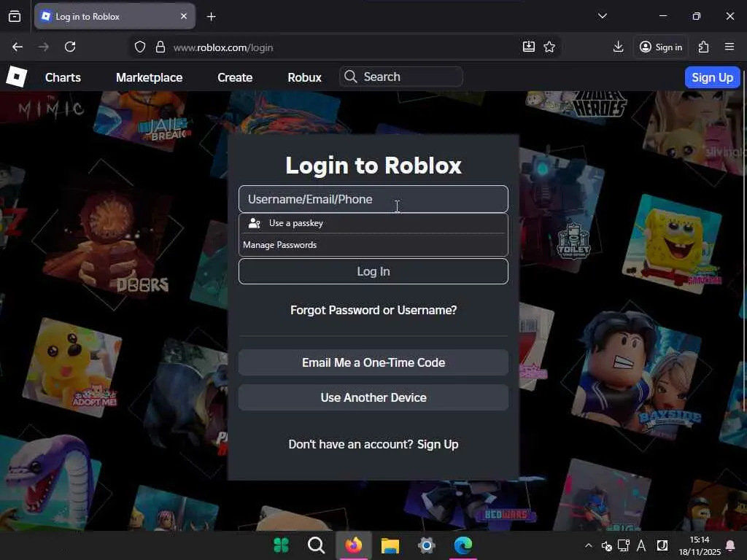747x560 pixels.
Task: Open Windows Start menu clover icon
Action: click(x=281, y=545)
